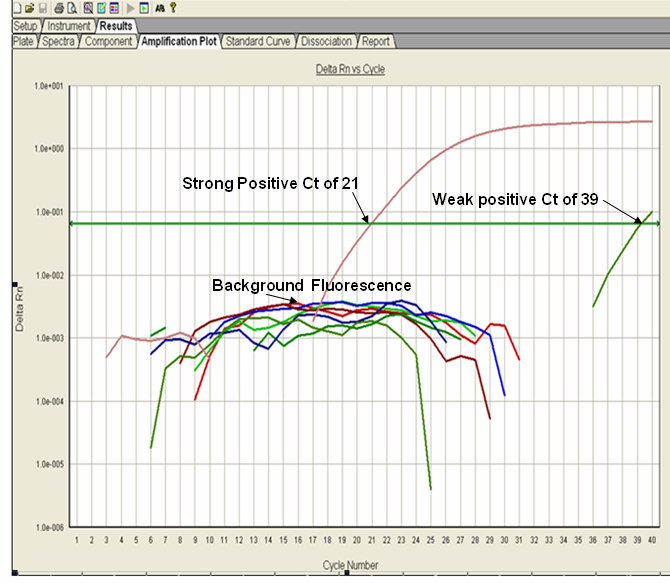The width and height of the screenshot is (670, 583).
Task: Click the magnifier-over-grid toolbar icon
Action: tap(88, 8)
